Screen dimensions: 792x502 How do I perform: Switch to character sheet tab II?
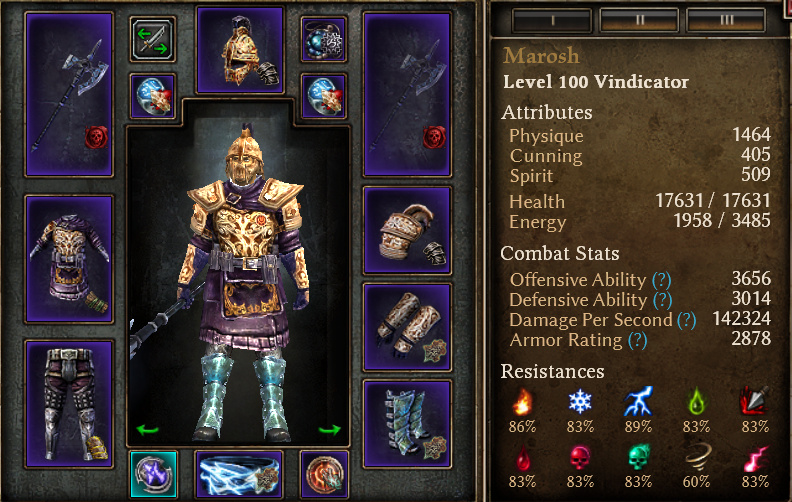[639, 20]
